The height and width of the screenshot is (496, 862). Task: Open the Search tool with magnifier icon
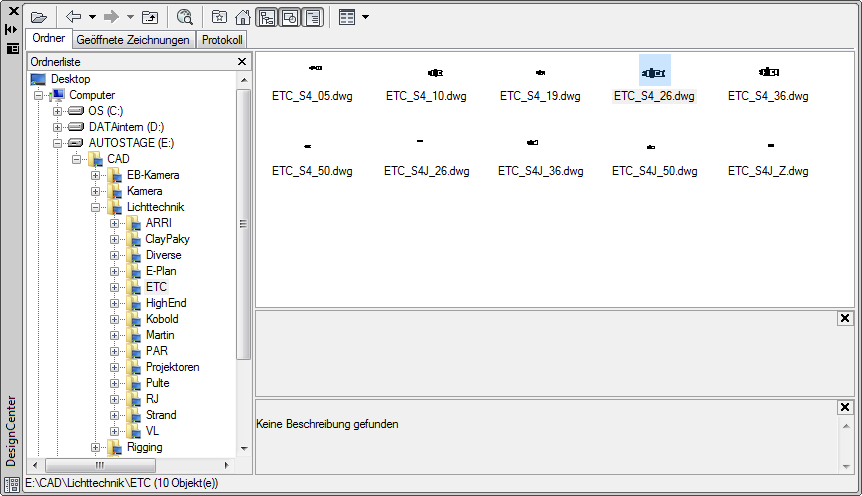coord(185,17)
